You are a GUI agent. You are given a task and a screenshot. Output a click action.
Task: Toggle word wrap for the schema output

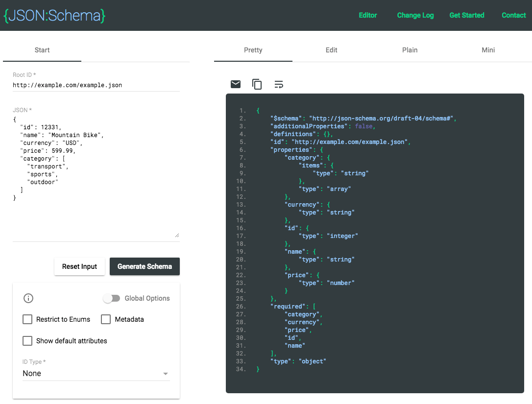point(279,84)
